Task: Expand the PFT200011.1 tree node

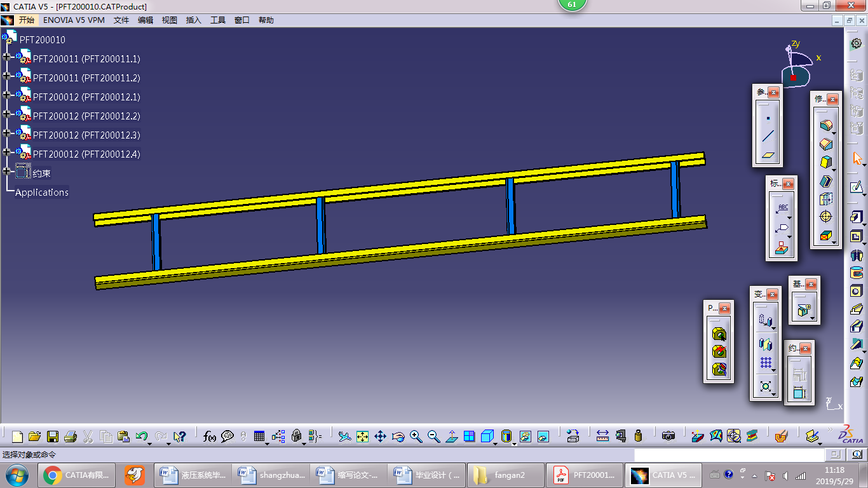Action: [x=7, y=57]
